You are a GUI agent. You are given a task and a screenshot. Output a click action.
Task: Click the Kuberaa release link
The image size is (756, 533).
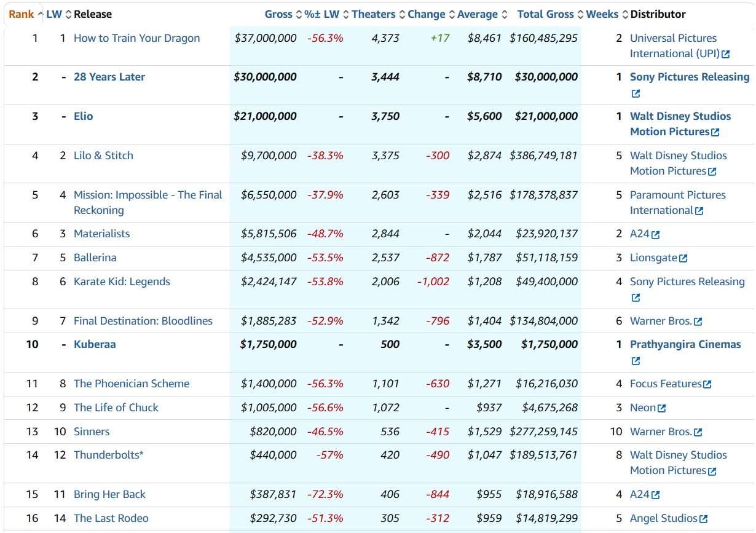[95, 344]
